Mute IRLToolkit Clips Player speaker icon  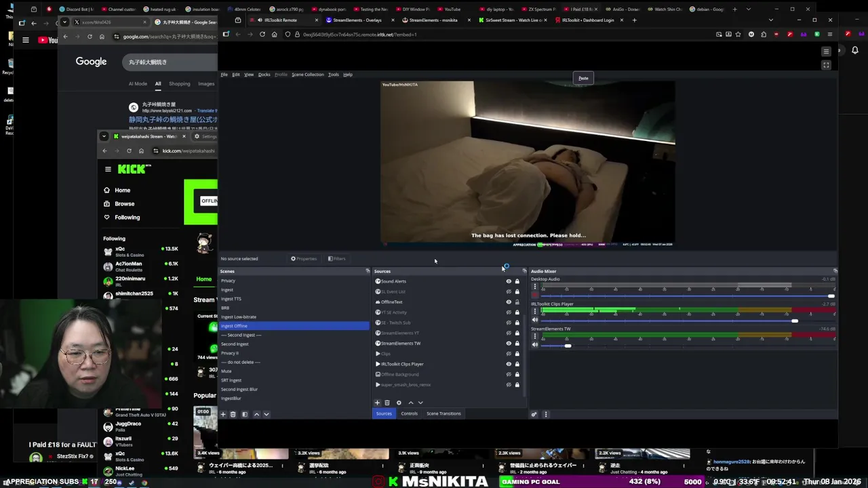point(535,320)
